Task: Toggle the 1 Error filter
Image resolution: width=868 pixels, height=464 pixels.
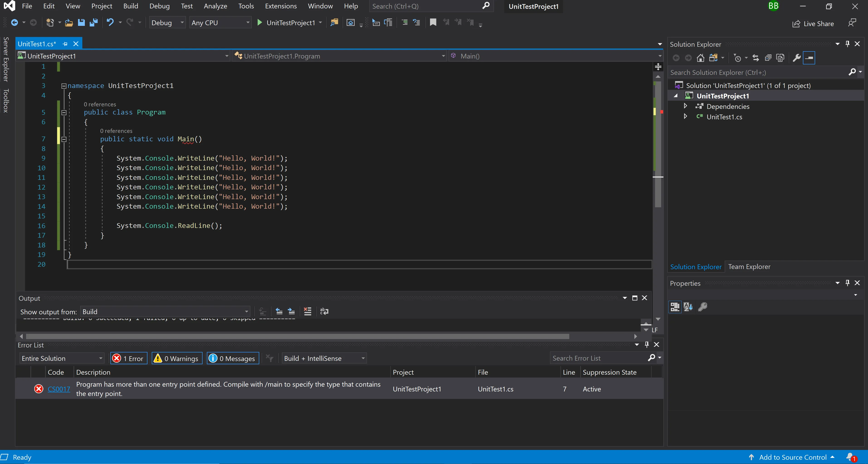Action: coord(128,358)
